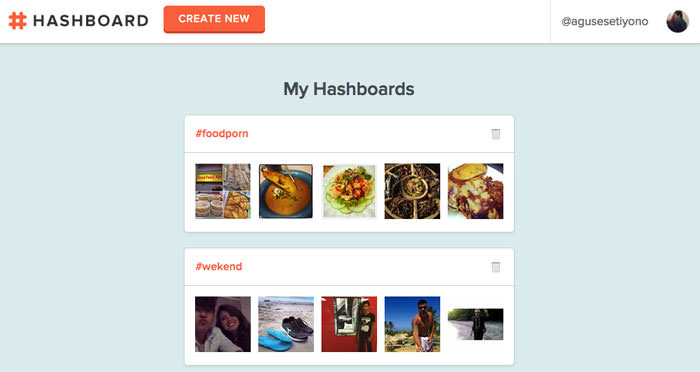Open the person on road thumbnail
This screenshot has height=372, width=700.
click(475, 324)
